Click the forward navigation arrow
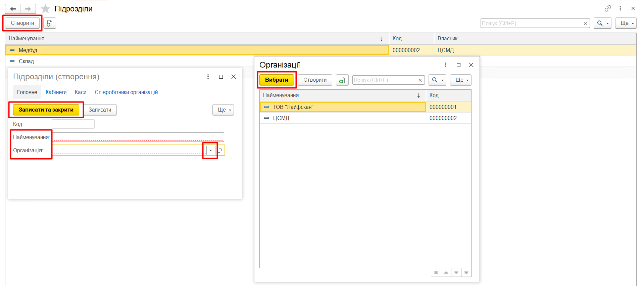Screen dimensions: 644x286 pos(28,9)
